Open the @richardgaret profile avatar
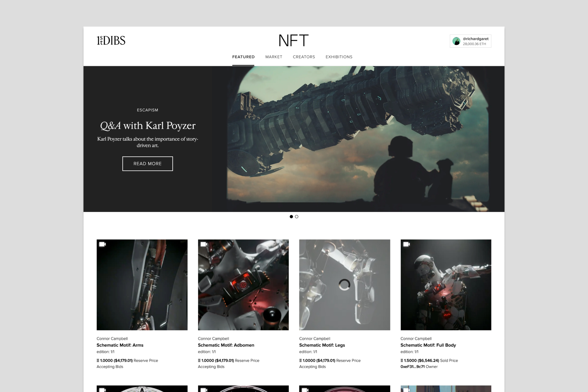This screenshot has height=392, width=588. tap(456, 41)
